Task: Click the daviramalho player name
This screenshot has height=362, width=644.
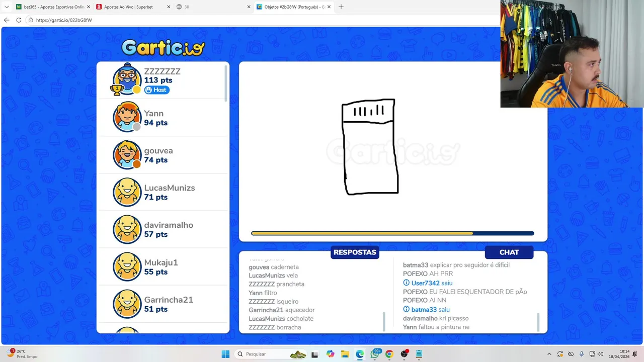Action: 169,225
